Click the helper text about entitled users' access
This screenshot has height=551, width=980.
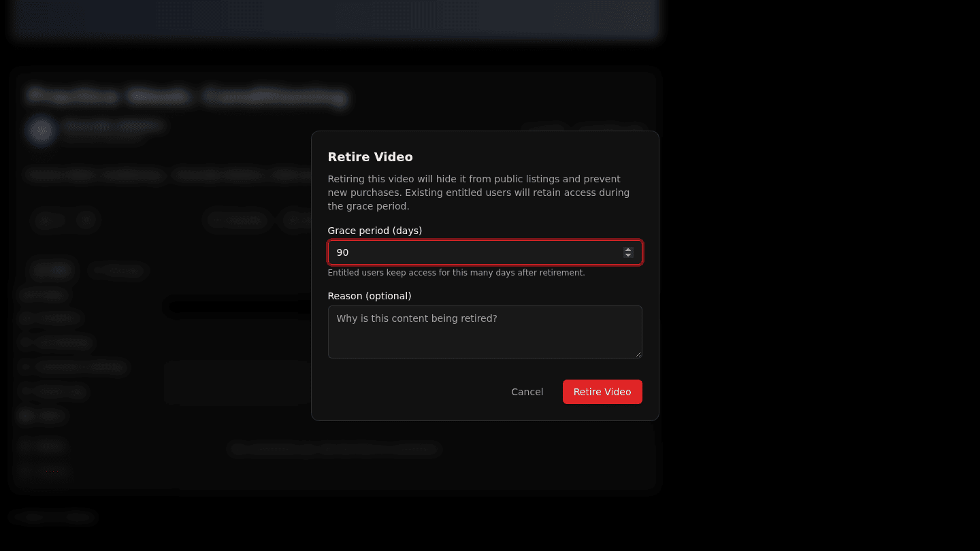(456, 273)
